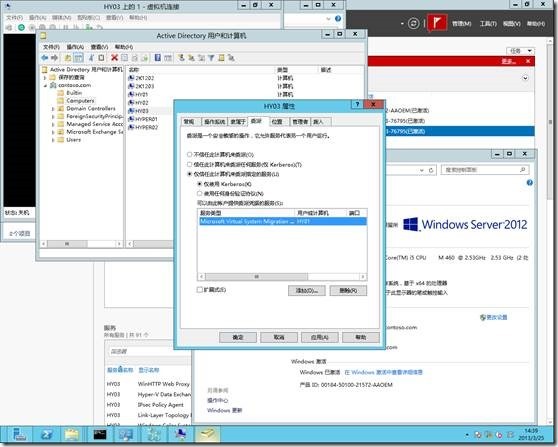Screen dimensions: 558x447
Task: Click the Forward arrow in Active Directory toolbar
Action: [54, 58]
